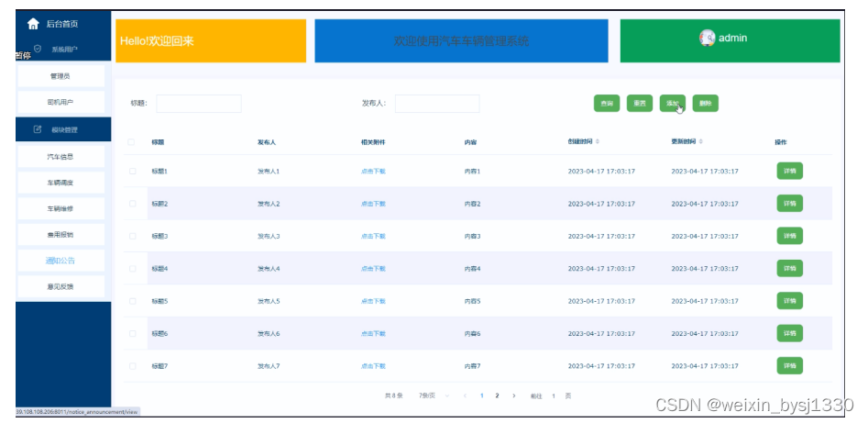Image resolution: width=868 pixels, height=423 pixels.
Task: Select the 通知公告 menu item
Action: pyautogui.click(x=60, y=261)
